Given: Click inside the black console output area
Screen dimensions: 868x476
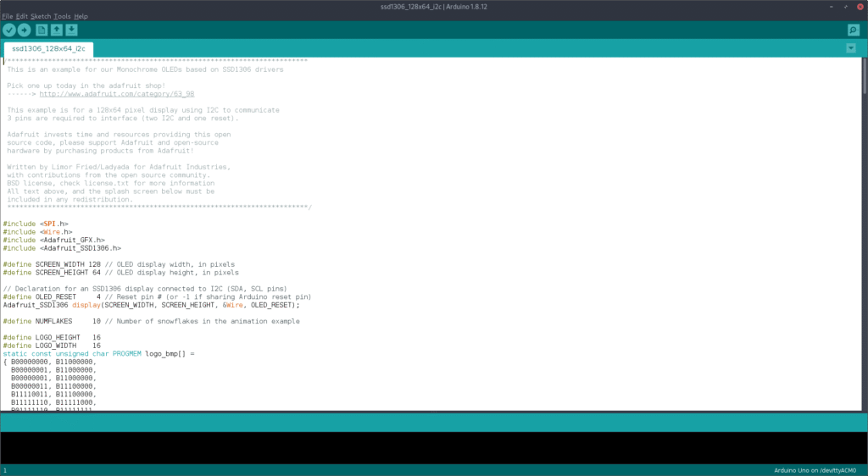Looking at the screenshot, I should (x=424, y=447).
